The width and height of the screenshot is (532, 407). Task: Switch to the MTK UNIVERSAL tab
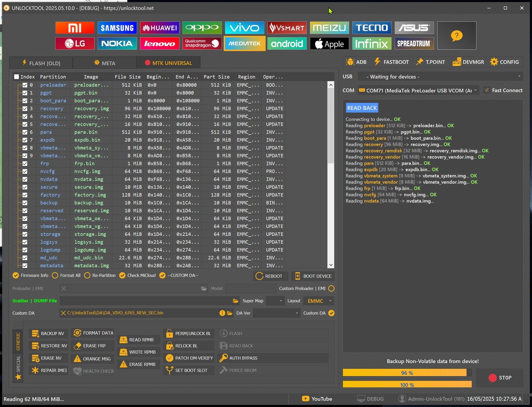[x=168, y=63]
